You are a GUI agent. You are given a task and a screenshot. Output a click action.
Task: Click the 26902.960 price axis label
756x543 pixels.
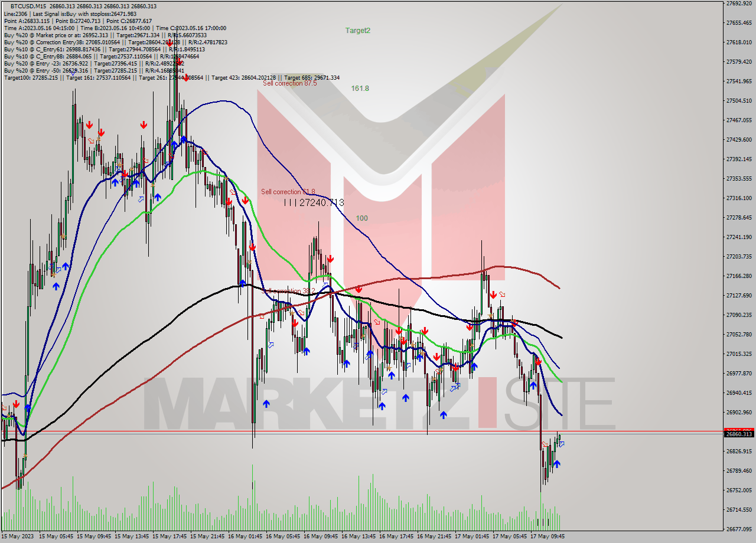(x=739, y=412)
